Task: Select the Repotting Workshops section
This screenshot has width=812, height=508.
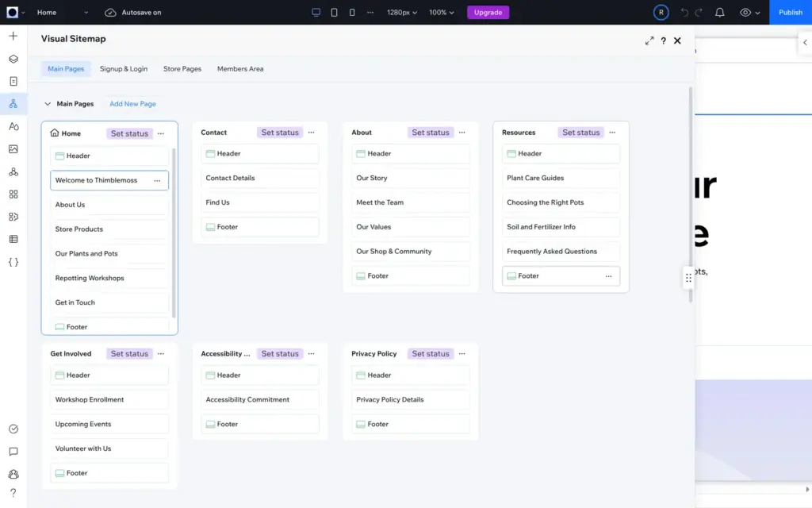Action: coord(109,279)
